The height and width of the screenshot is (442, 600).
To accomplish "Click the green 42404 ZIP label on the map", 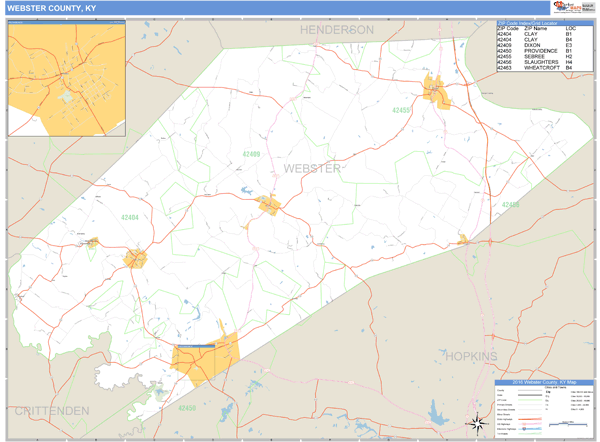I will [x=130, y=217].
